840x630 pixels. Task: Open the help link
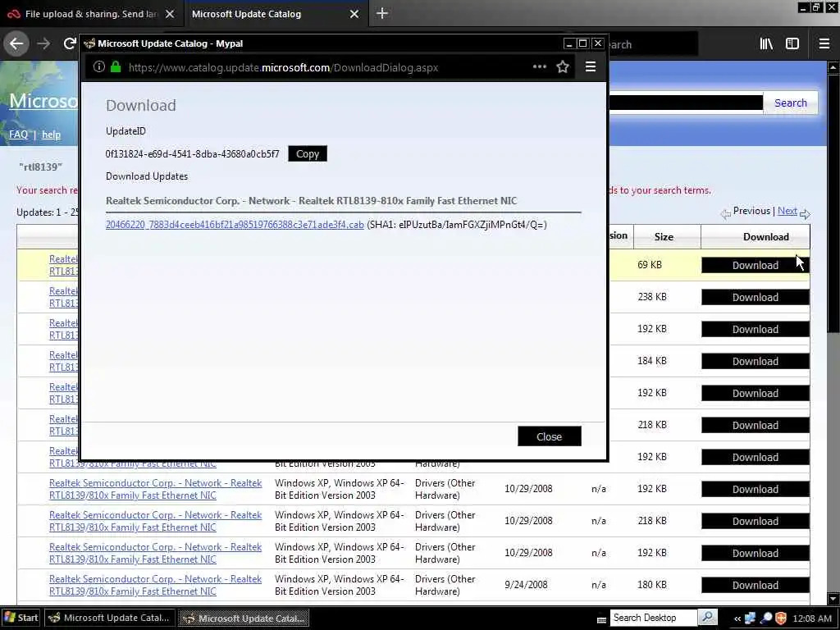(x=52, y=135)
